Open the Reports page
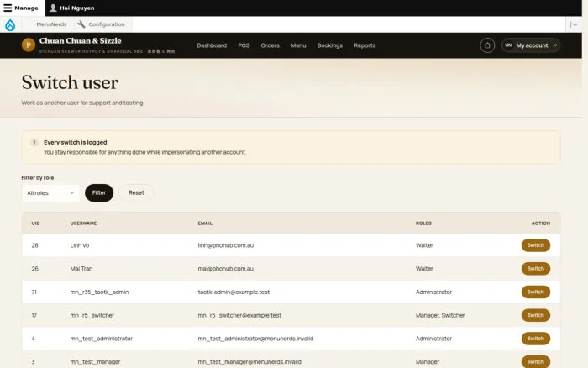 tap(365, 45)
